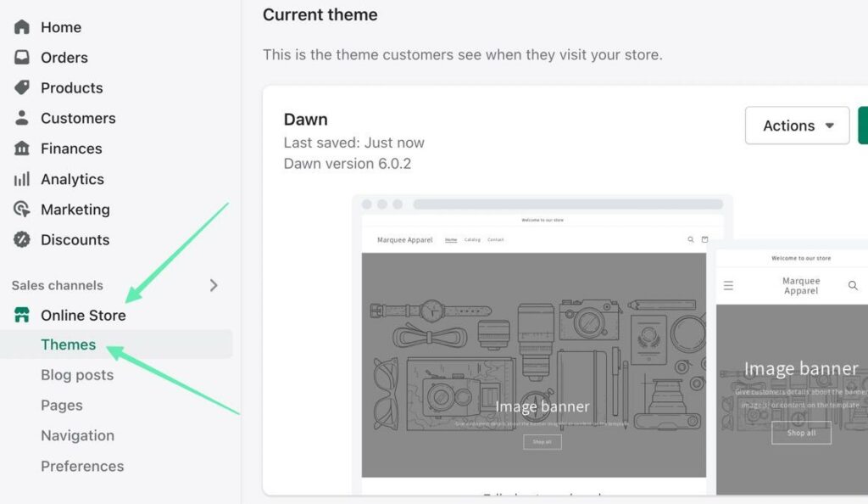Expand the Sales channels chevron

pyautogui.click(x=214, y=286)
